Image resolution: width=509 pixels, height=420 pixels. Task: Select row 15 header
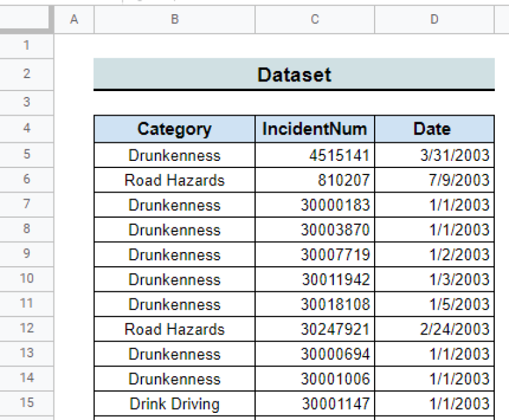coord(26,403)
